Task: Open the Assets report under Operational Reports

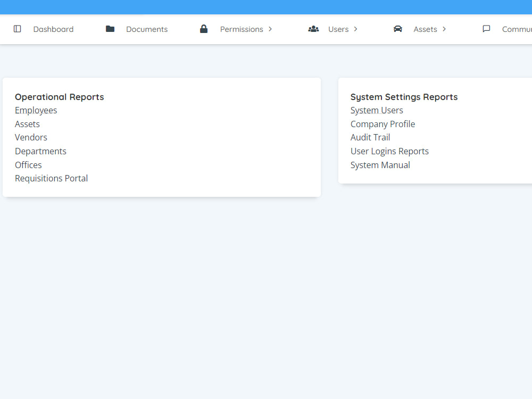Action: 27,124
